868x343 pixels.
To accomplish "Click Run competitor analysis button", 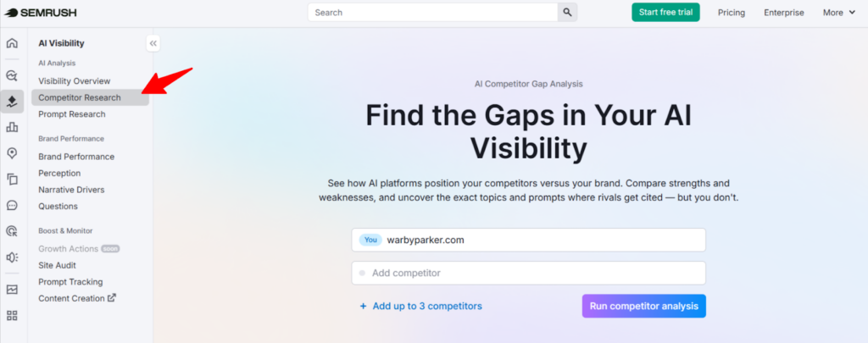I will pyautogui.click(x=643, y=307).
